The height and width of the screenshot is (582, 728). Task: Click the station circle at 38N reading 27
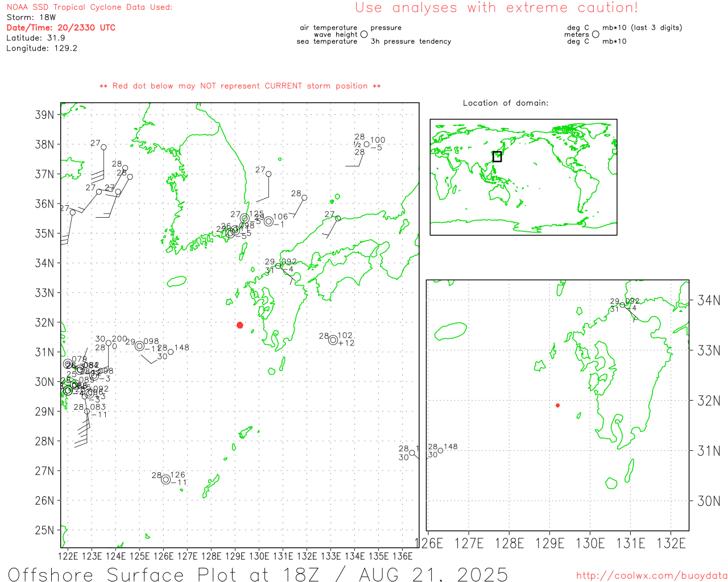tap(104, 147)
